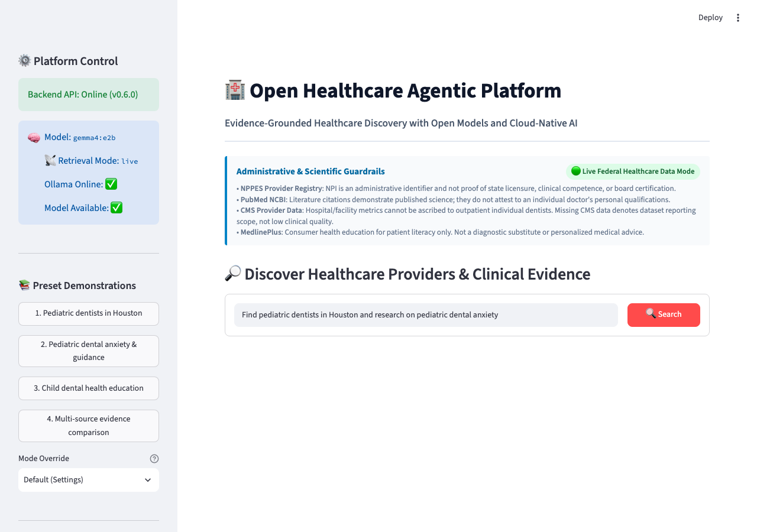Select preset 3. Child dental health education
Screen dimensions: 757x532
pyautogui.click(x=89, y=388)
